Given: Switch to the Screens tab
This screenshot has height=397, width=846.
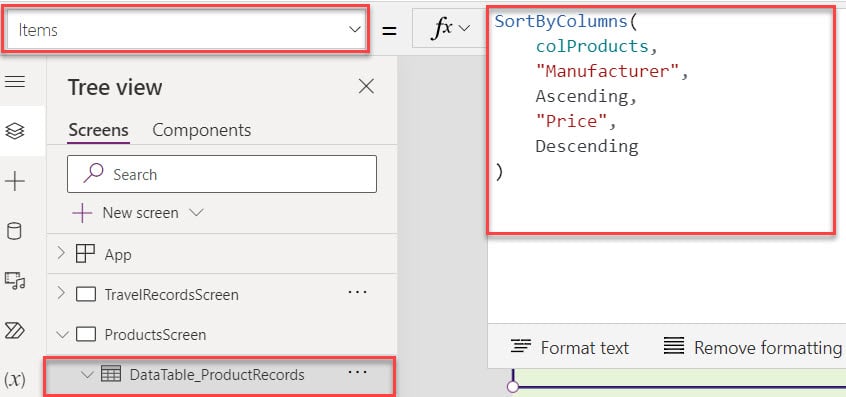Looking at the screenshot, I should click(98, 130).
